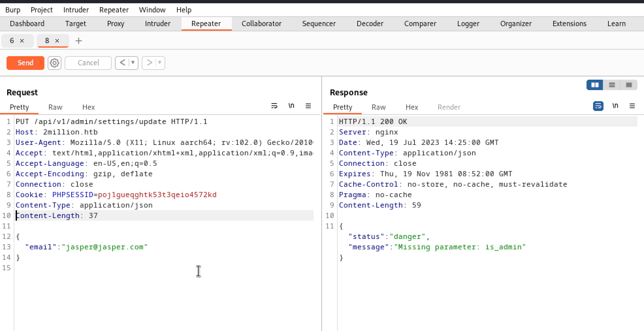Toggle non-printable characters in Request pane
644x331 pixels.
pos(291,106)
